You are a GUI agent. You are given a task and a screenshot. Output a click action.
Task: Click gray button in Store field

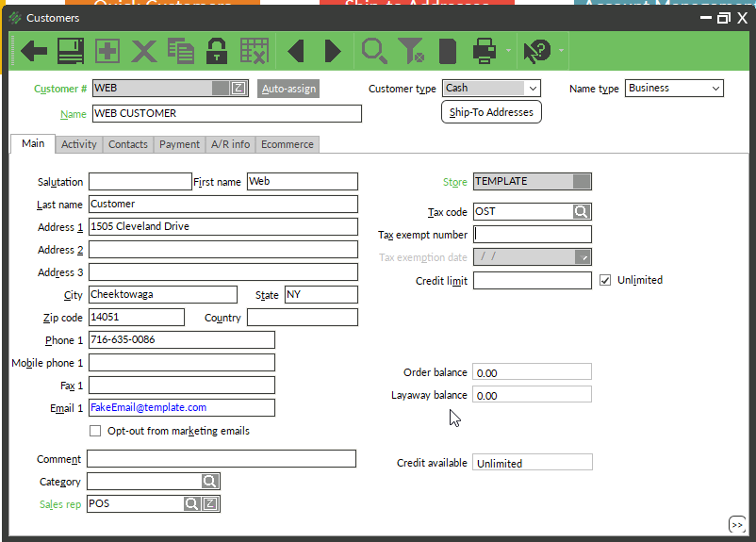pyautogui.click(x=582, y=181)
